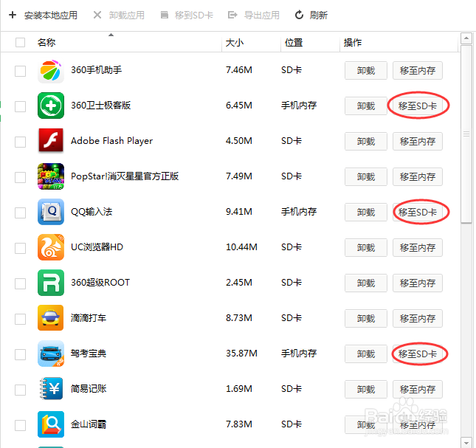This screenshot has height=448, width=476.
Task: Check the 金山词霸 checkbox
Action: (x=21, y=425)
